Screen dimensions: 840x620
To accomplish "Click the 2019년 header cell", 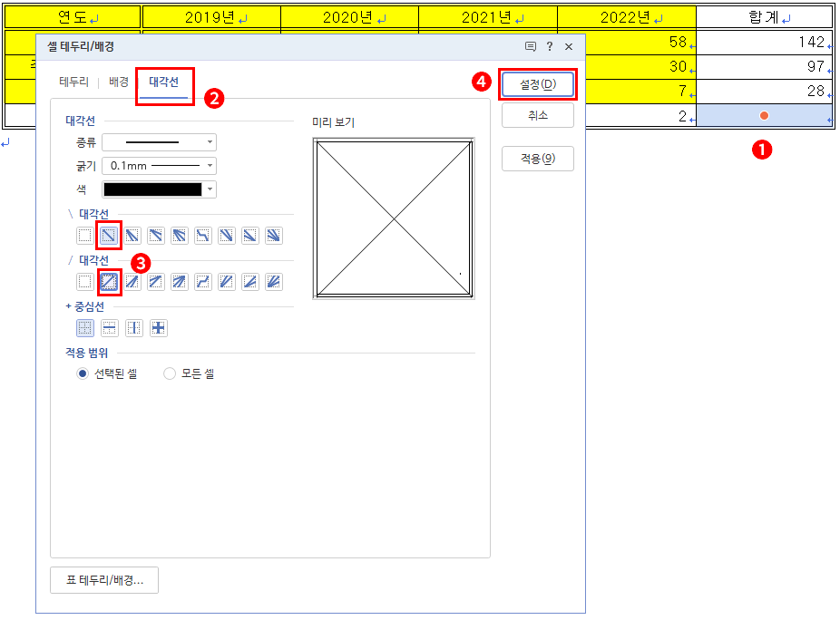I will coord(211,17).
